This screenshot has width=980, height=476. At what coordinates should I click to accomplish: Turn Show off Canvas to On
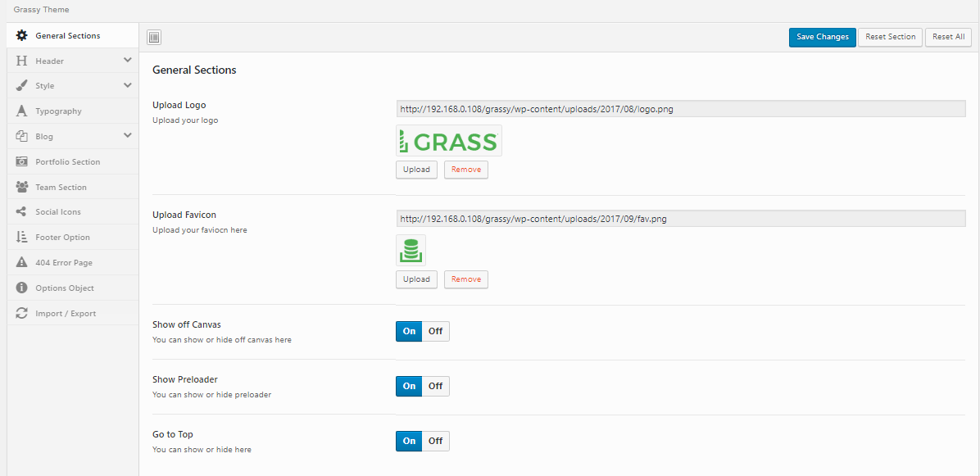point(409,331)
